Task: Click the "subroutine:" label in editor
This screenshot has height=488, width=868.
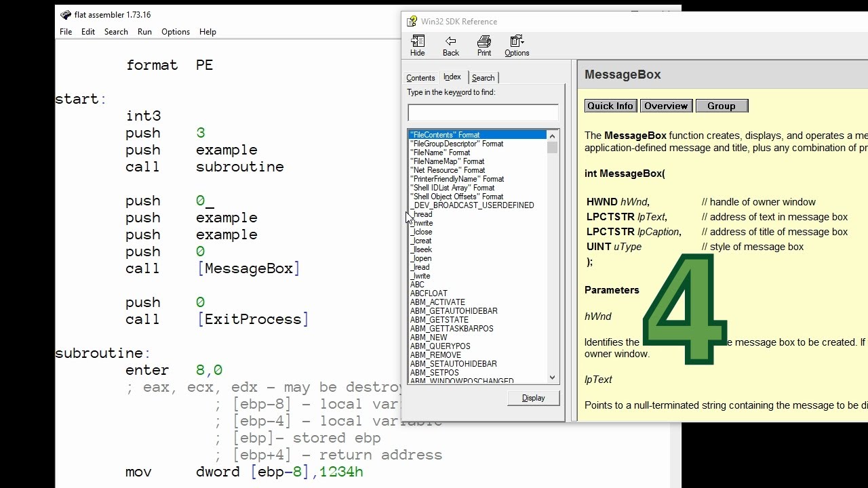Action: pos(103,354)
